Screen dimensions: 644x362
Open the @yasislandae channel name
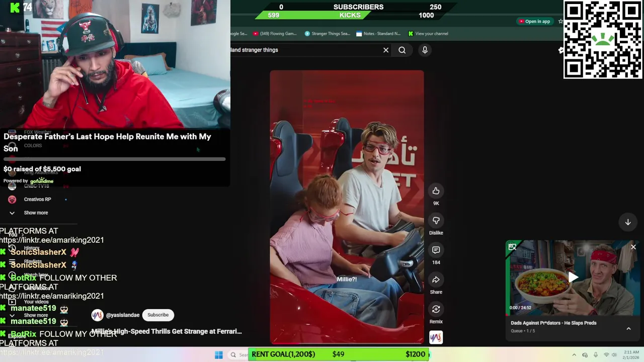pos(123,315)
